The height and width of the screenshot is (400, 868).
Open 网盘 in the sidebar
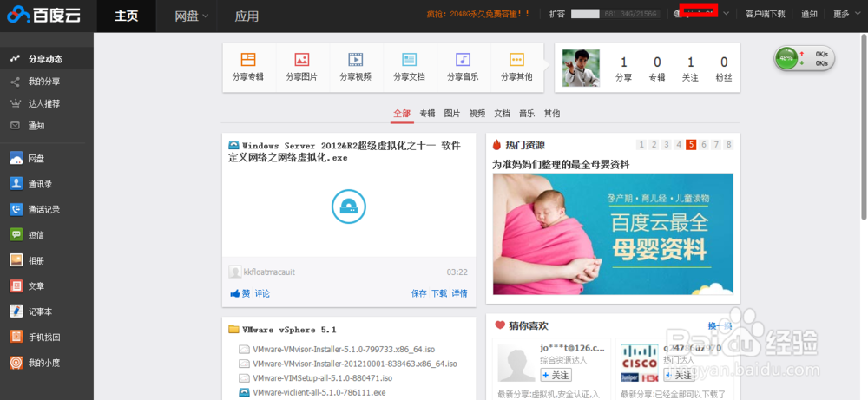point(47,159)
